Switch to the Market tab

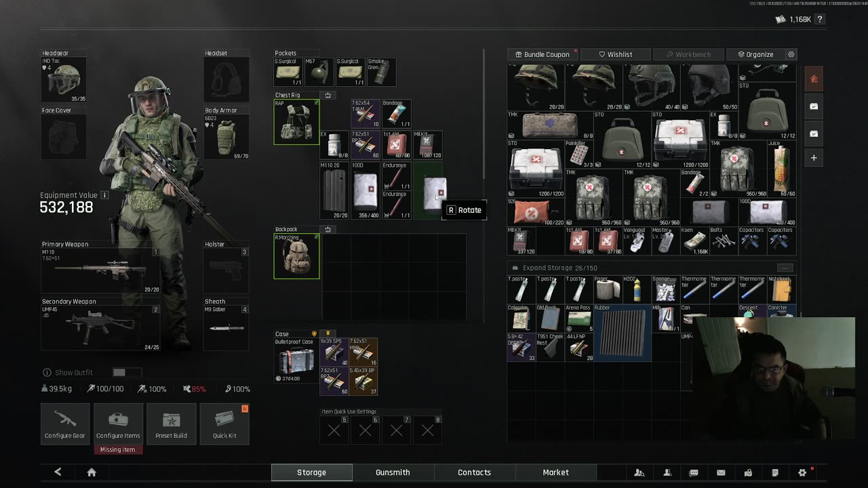pyautogui.click(x=556, y=472)
